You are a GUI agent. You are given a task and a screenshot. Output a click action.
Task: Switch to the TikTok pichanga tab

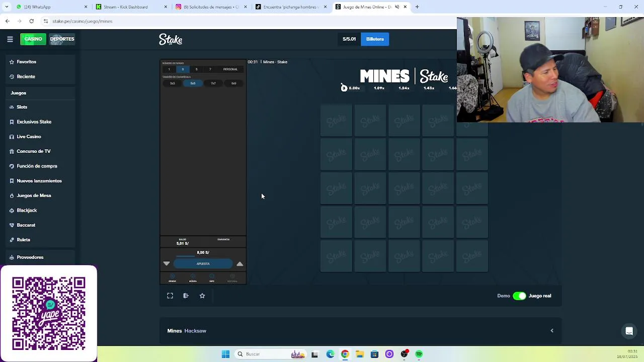pos(290,7)
